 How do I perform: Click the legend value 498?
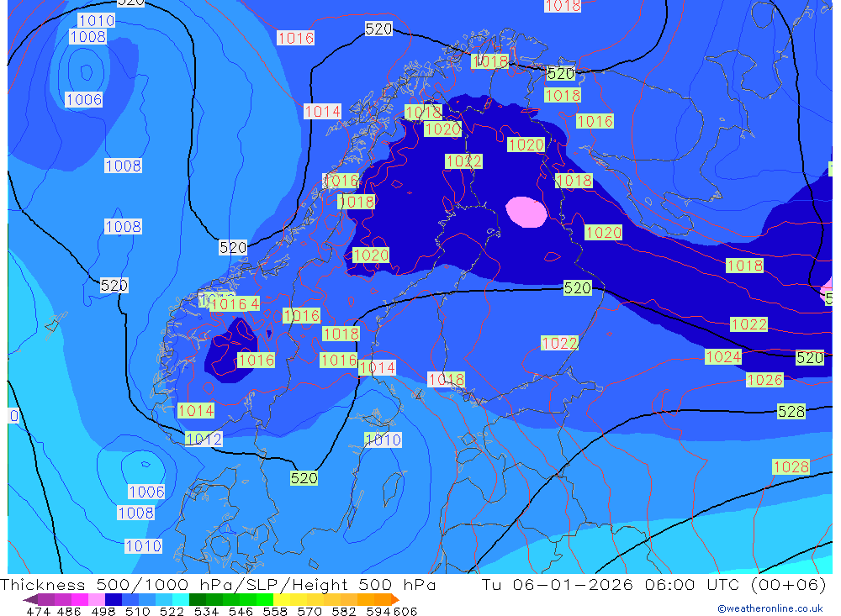pos(103,611)
